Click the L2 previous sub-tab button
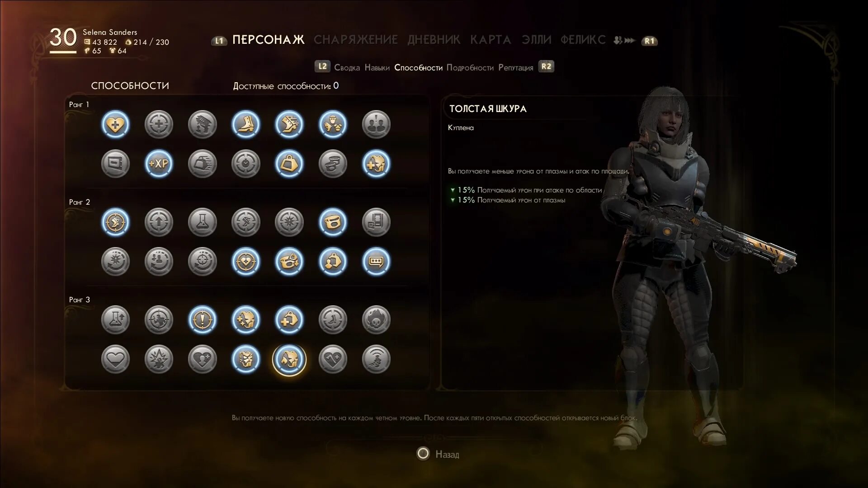Viewport: 868px width, 488px height. 322,66
